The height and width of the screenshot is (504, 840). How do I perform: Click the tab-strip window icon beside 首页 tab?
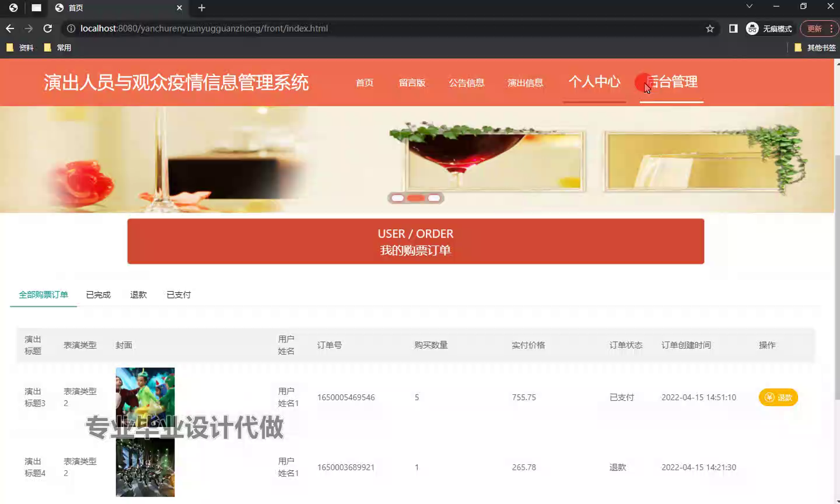point(36,8)
